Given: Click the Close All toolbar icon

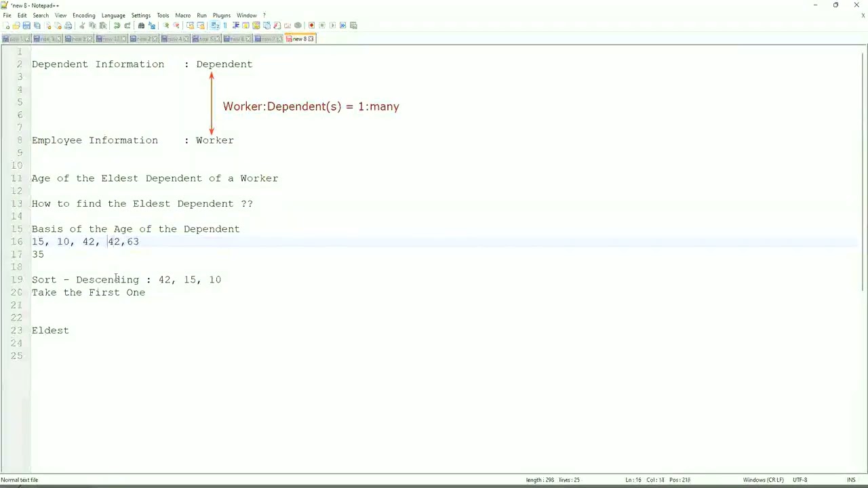Looking at the screenshot, I should [58, 26].
